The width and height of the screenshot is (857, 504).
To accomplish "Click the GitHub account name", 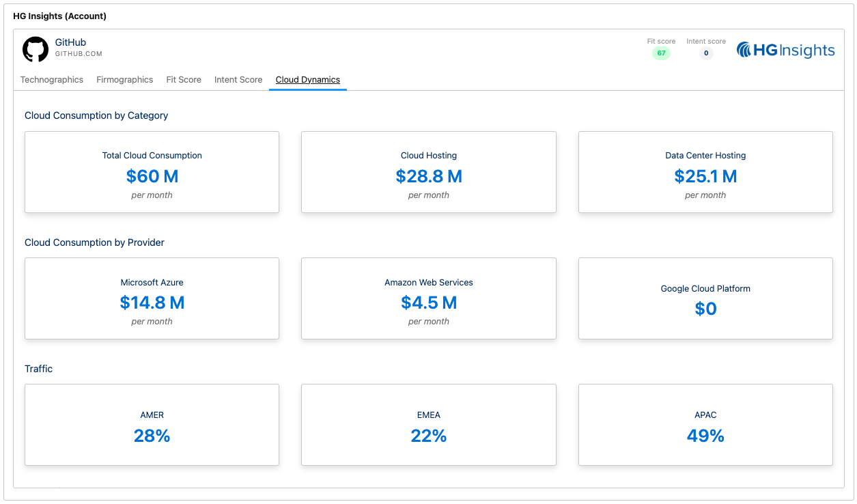I will point(70,42).
